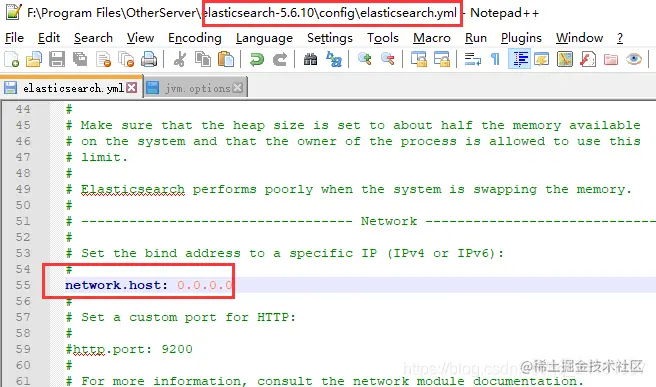Click the Save All toolbar icon
The image size is (656, 387).
point(80,59)
